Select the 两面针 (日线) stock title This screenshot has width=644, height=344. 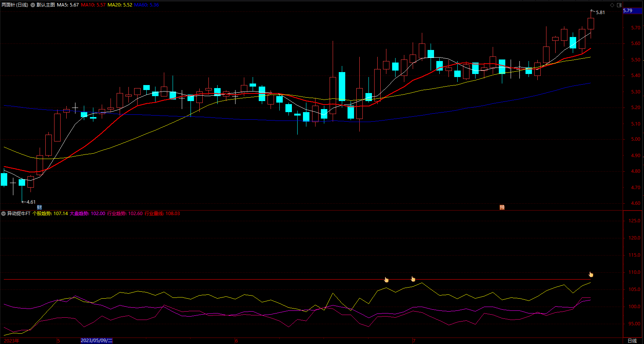click(x=14, y=5)
